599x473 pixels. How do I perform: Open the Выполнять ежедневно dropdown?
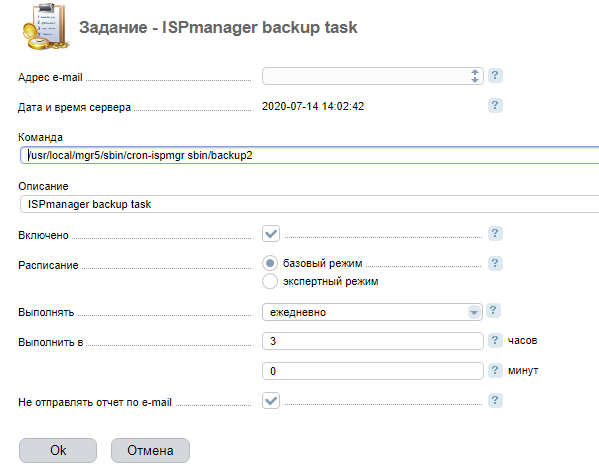[372, 312]
